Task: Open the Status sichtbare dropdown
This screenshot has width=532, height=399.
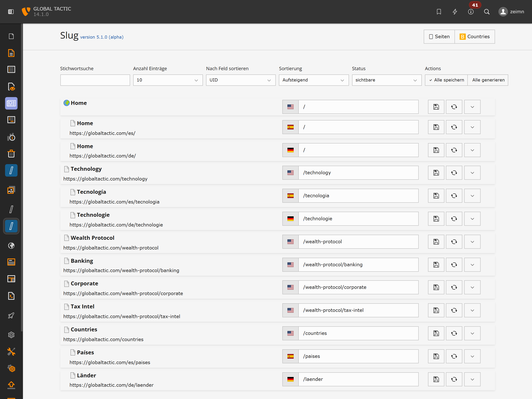Action: tap(387, 80)
